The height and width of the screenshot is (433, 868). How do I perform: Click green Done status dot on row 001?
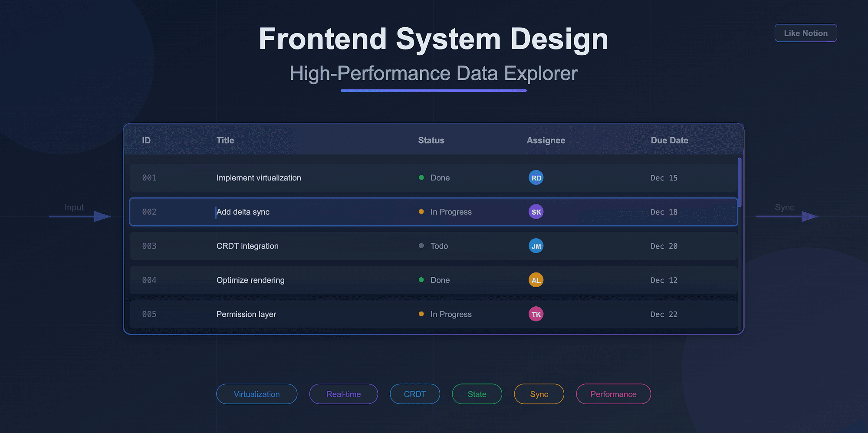pyautogui.click(x=421, y=177)
